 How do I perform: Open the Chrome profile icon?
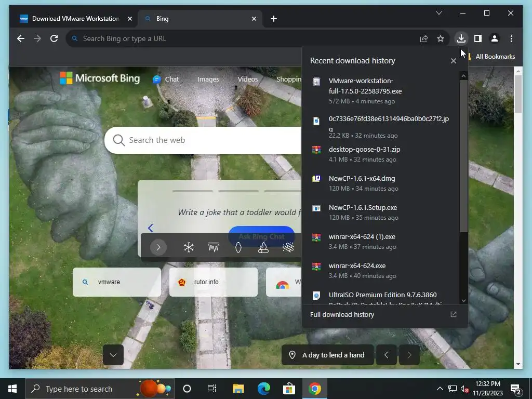click(495, 38)
